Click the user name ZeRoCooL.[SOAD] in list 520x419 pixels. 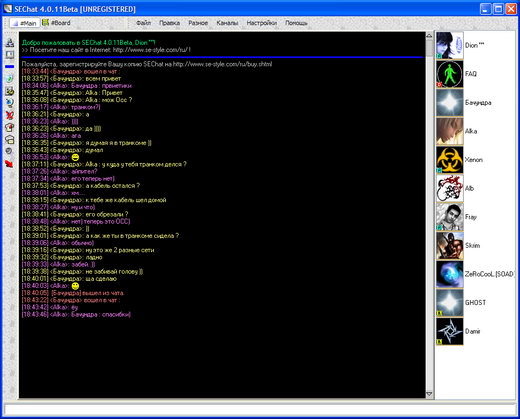pos(489,274)
